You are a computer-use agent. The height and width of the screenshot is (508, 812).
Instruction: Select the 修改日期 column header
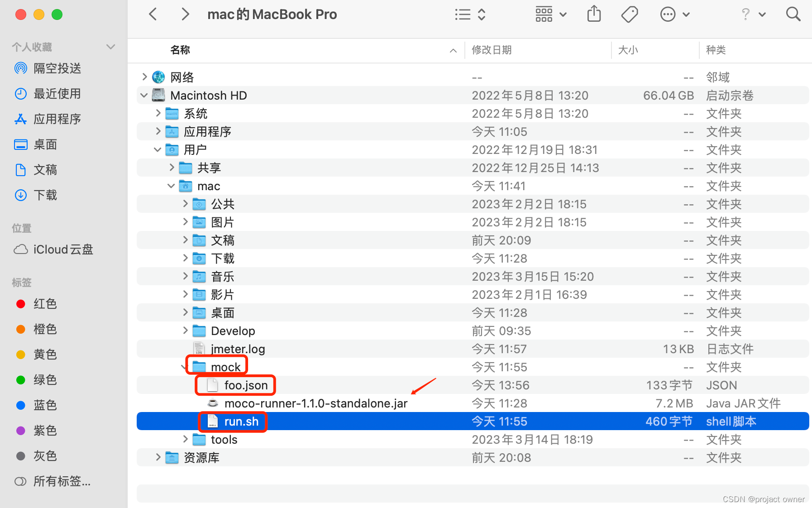[492, 50]
